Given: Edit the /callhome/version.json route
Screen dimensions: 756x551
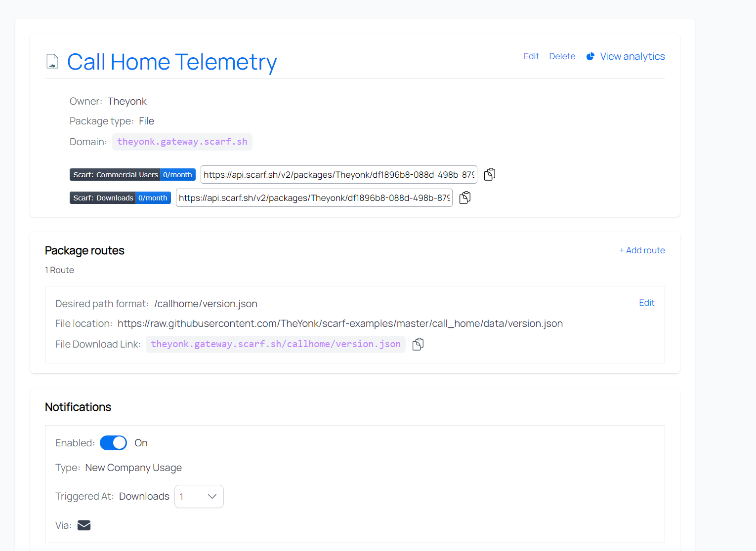Looking at the screenshot, I should 646,303.
